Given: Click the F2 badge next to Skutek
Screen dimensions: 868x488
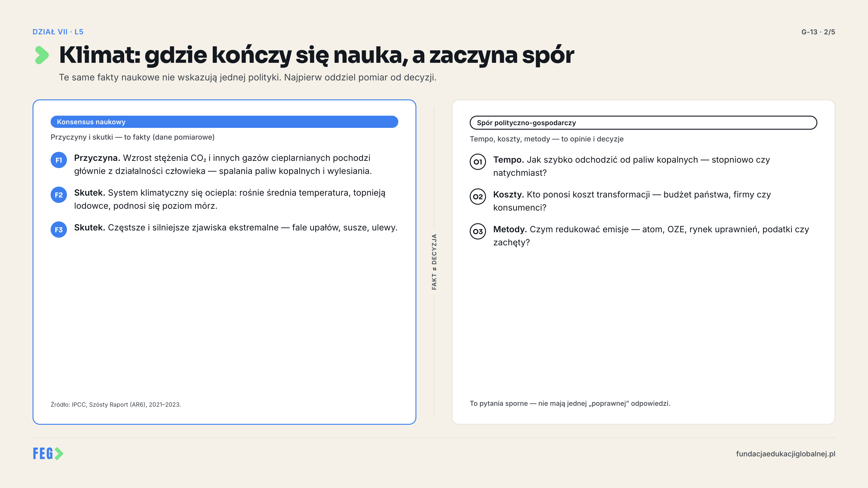Looking at the screenshot, I should click(59, 195).
